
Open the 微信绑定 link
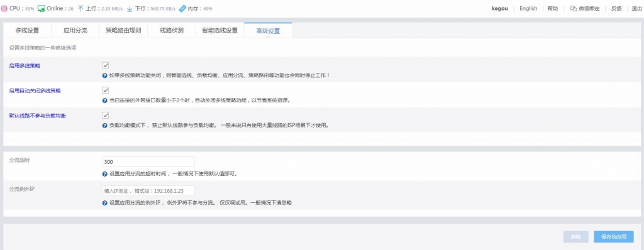589,8
